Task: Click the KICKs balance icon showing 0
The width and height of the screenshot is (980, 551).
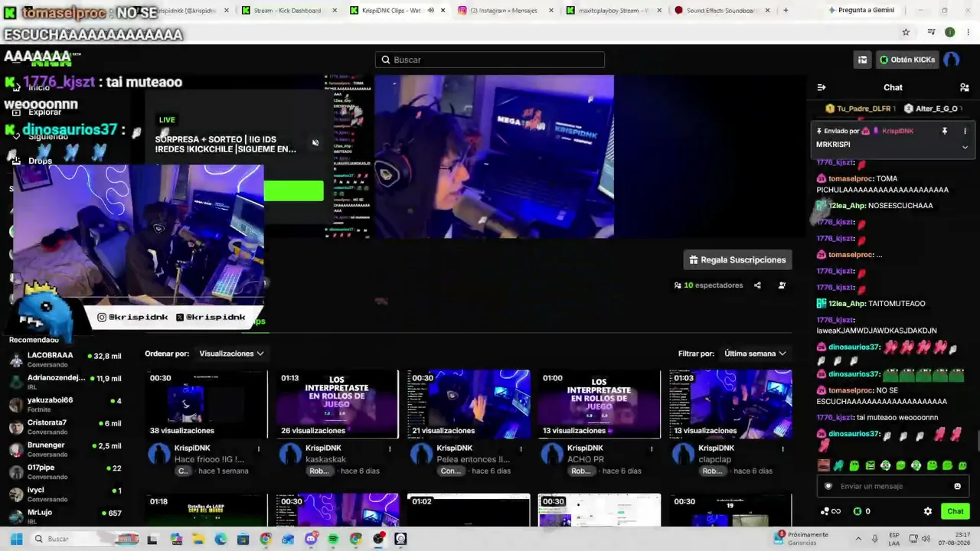Action: [861, 511]
